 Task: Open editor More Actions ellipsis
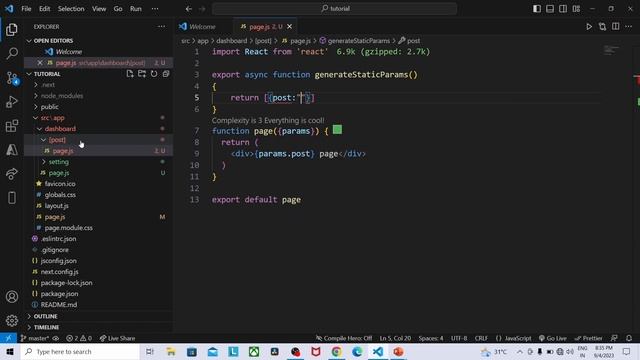(x=629, y=27)
